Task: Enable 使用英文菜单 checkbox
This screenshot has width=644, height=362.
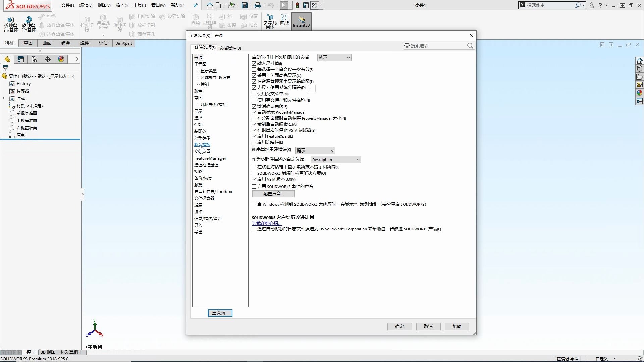Action: pos(254,94)
